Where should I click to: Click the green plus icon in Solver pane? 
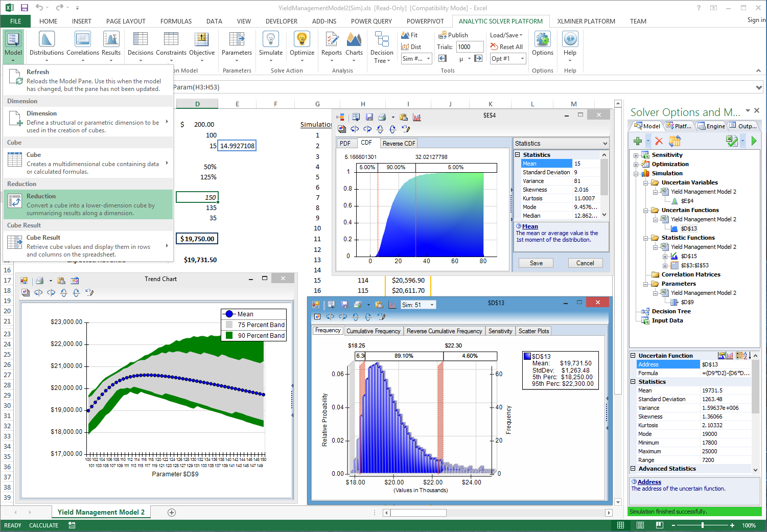(638, 141)
